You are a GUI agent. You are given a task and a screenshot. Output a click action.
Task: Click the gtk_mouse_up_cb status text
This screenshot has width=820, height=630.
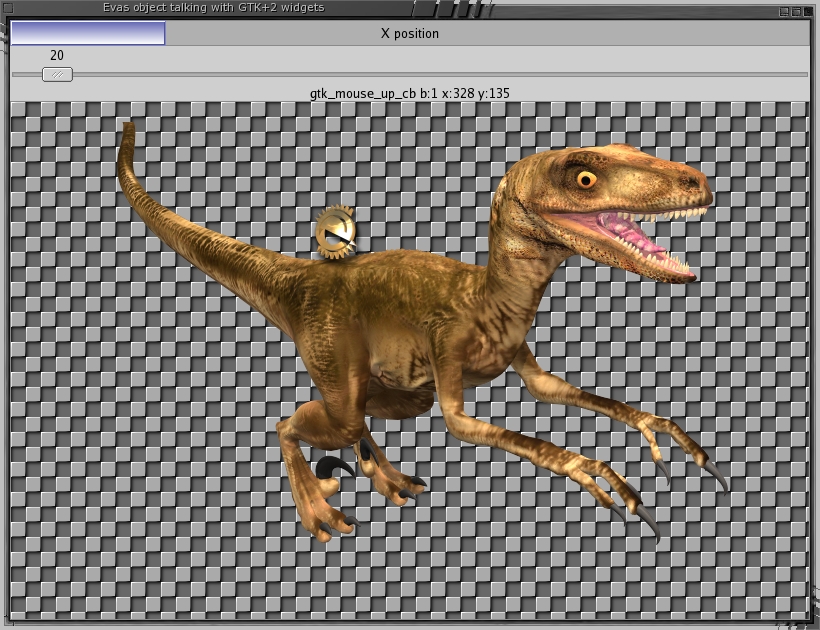point(410,93)
